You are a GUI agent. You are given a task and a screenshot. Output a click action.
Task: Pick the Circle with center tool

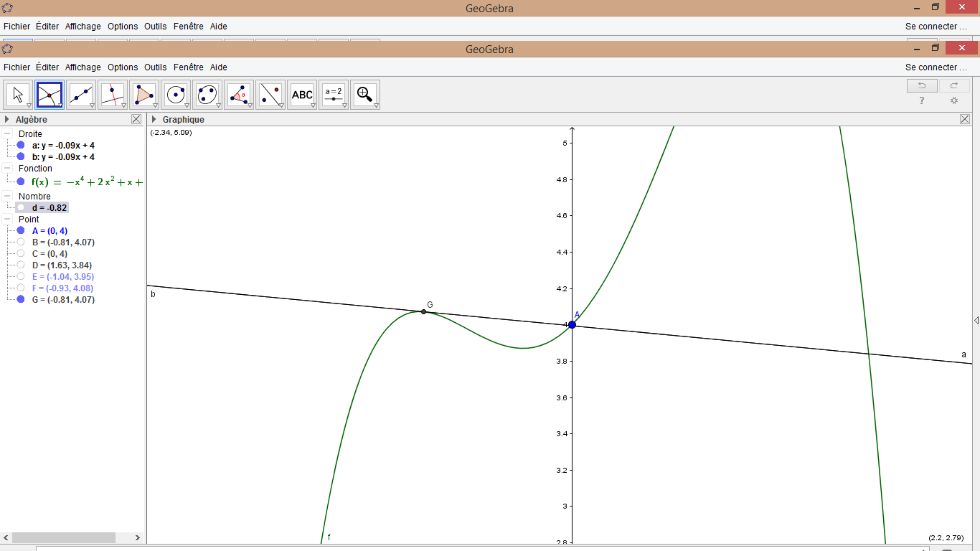176,95
